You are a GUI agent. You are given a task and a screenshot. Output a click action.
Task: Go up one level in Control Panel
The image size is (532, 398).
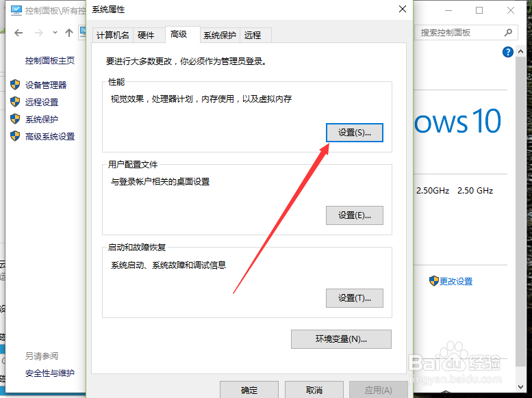click(69, 33)
